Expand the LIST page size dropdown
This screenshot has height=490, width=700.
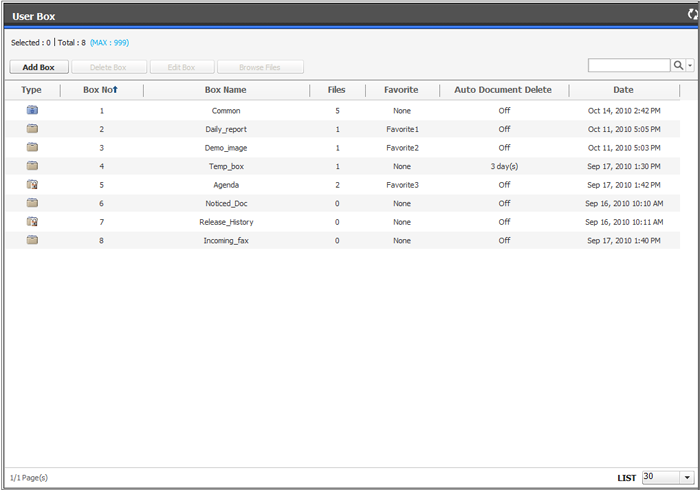[x=687, y=478]
